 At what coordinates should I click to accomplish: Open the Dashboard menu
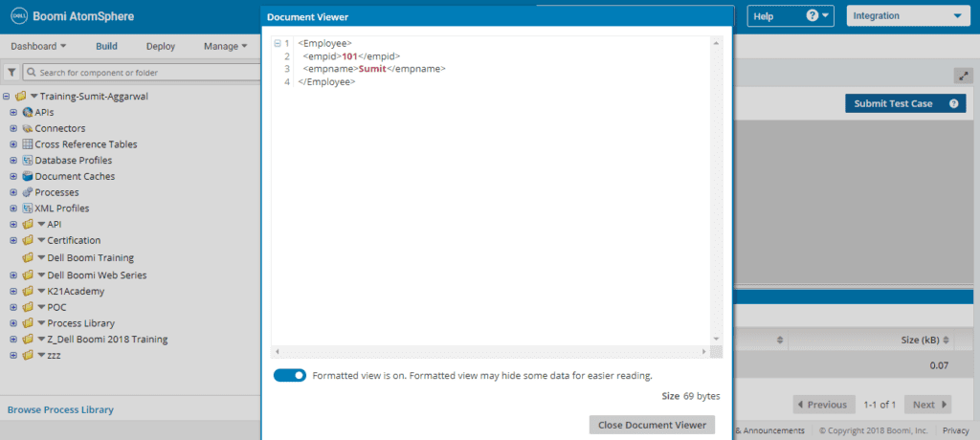click(x=38, y=46)
